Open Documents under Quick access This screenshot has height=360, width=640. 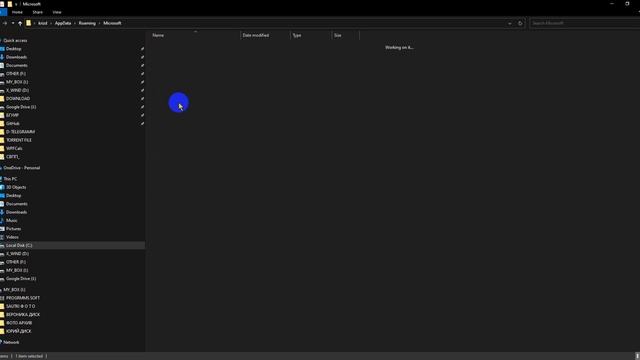click(x=17, y=65)
